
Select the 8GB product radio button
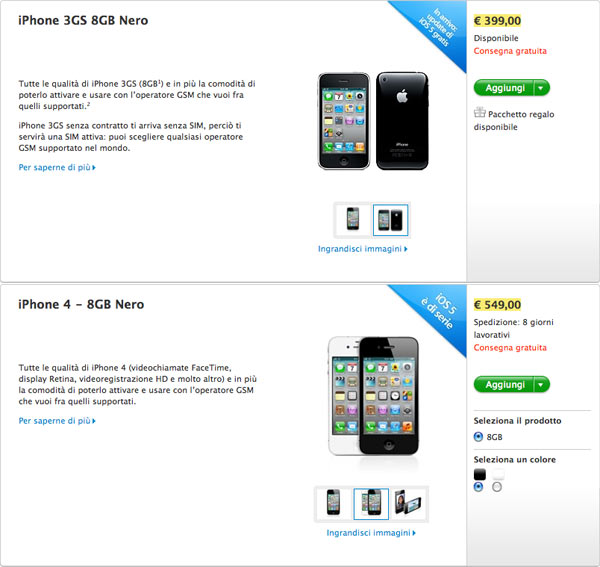tap(478, 437)
